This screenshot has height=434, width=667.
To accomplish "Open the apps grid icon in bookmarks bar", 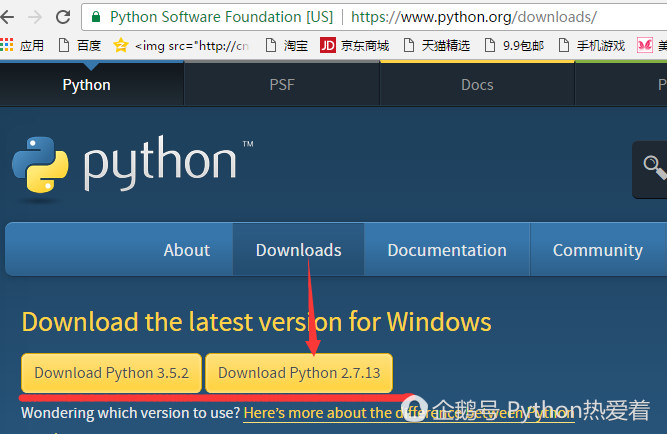I will coord(7,45).
